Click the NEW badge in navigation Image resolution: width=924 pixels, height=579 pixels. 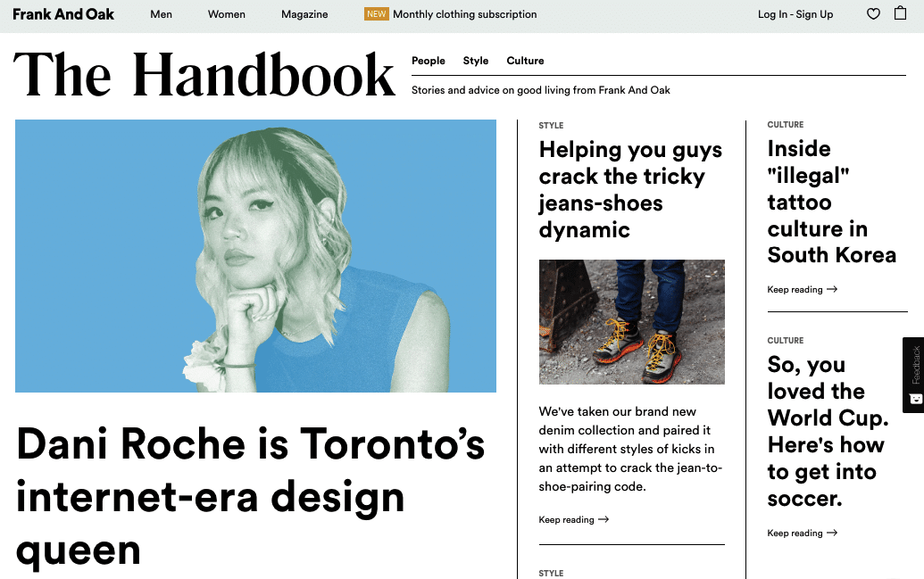coord(377,13)
